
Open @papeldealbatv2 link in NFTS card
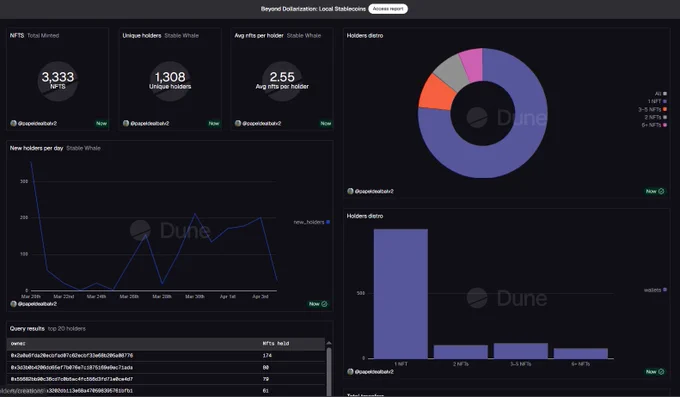pos(37,123)
